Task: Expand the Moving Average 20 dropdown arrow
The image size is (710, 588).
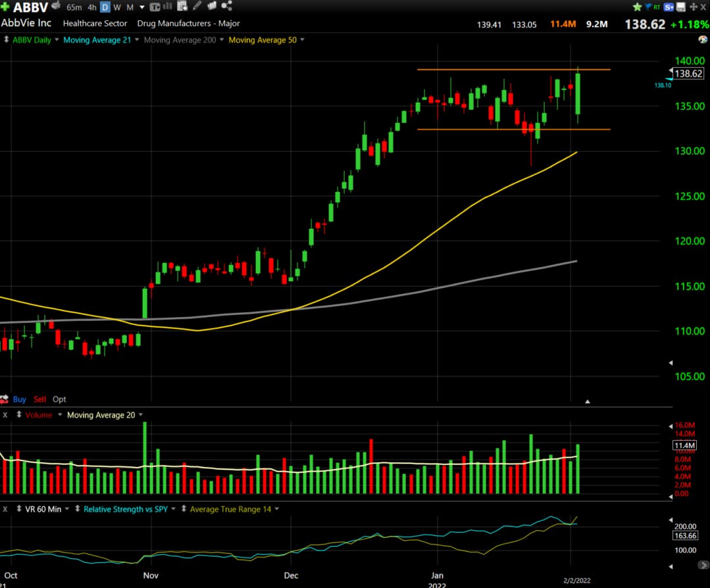Action: (140, 414)
